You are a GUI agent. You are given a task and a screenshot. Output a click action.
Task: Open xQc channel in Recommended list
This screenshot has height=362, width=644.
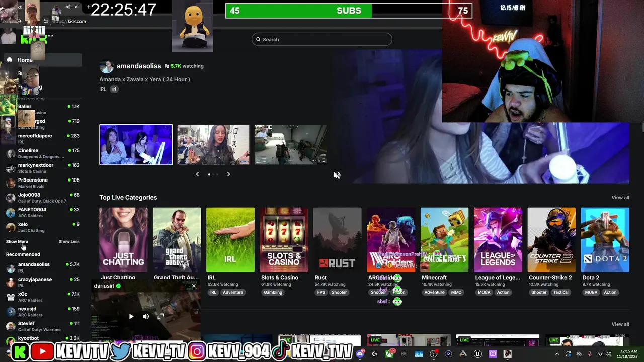[43, 297]
